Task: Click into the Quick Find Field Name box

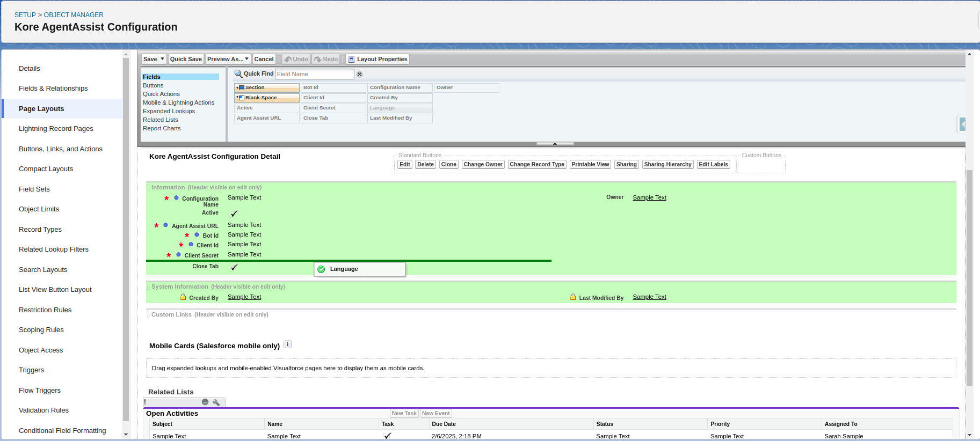Action: [x=314, y=74]
